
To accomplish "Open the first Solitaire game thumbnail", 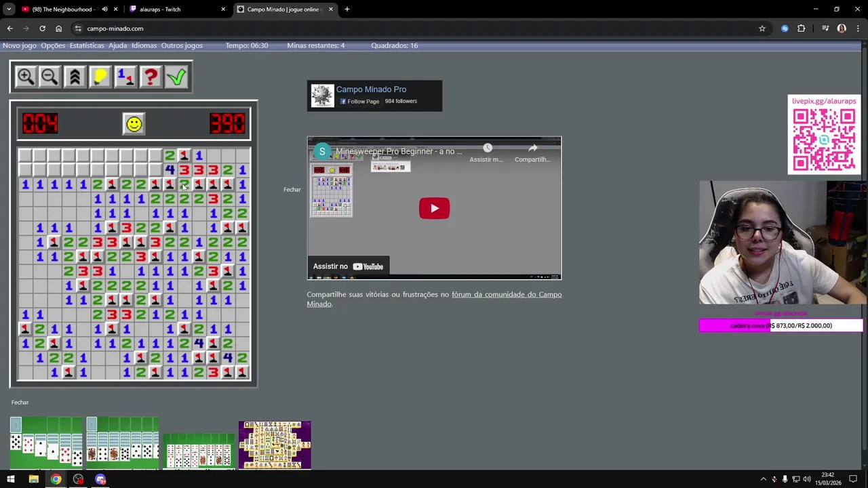I will (45, 443).
